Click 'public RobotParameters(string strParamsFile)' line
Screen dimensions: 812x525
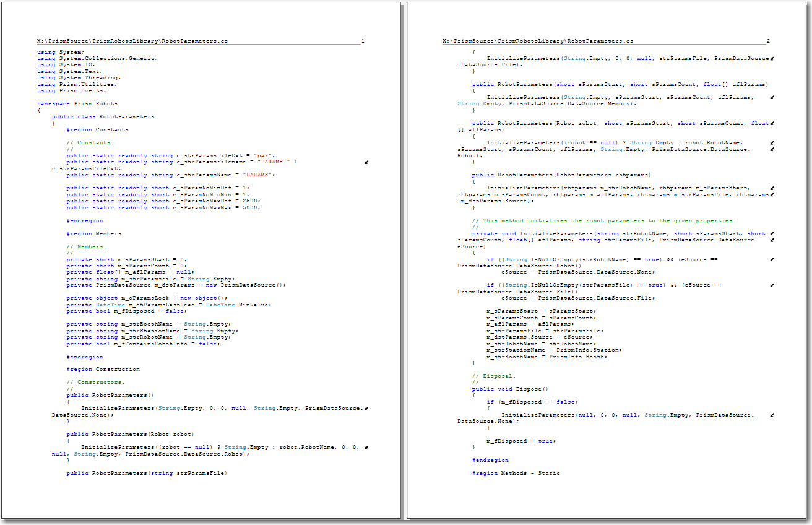coord(147,473)
